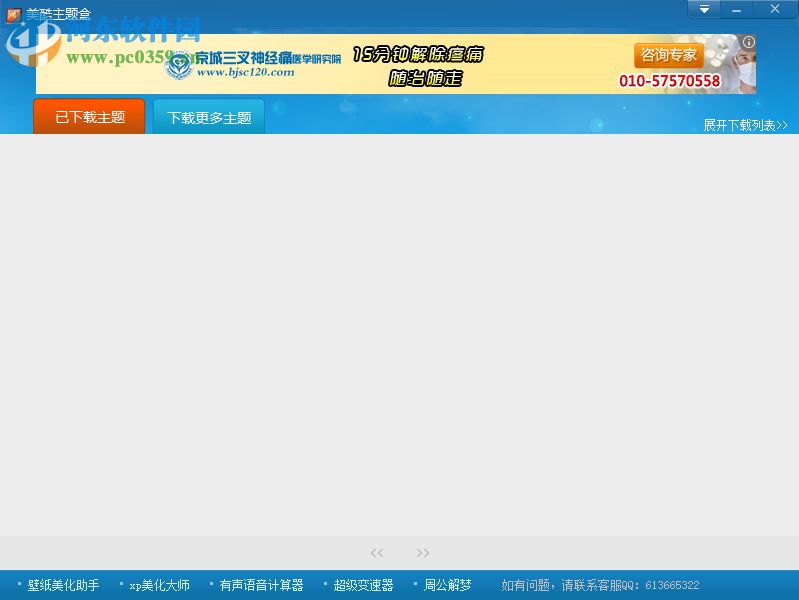This screenshot has height=600, width=799.
Task: Open the 壁纸美化助手 link
Action: pos(63,585)
